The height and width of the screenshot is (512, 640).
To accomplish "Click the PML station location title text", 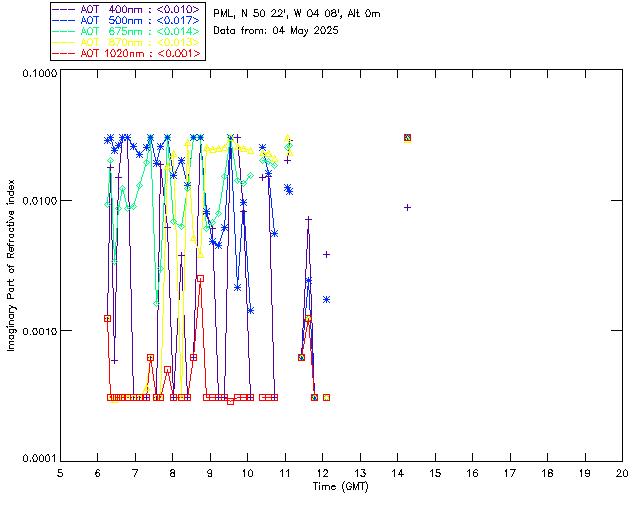I will [296, 14].
